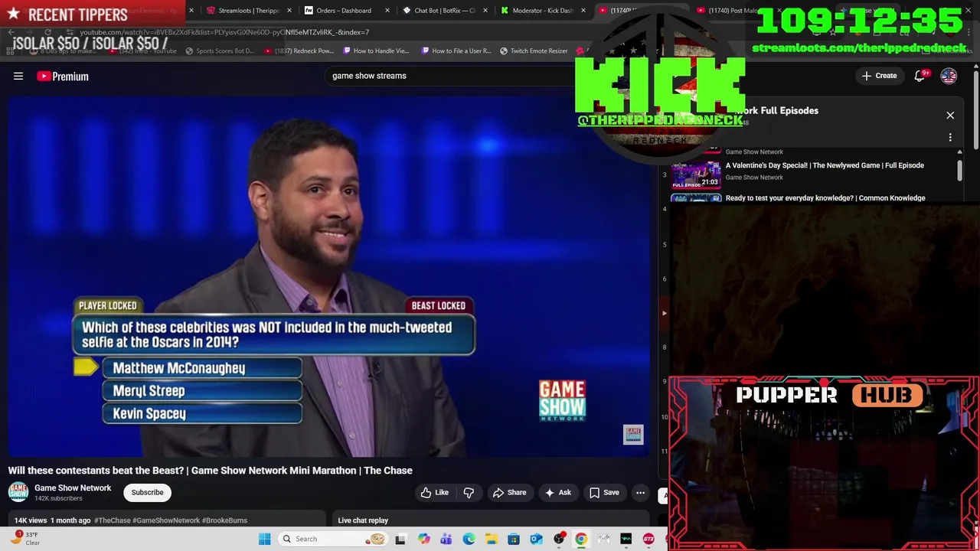This screenshot has height=551, width=980.
Task: Open Twitch Emote Resizer bookmark
Action: 534,51
